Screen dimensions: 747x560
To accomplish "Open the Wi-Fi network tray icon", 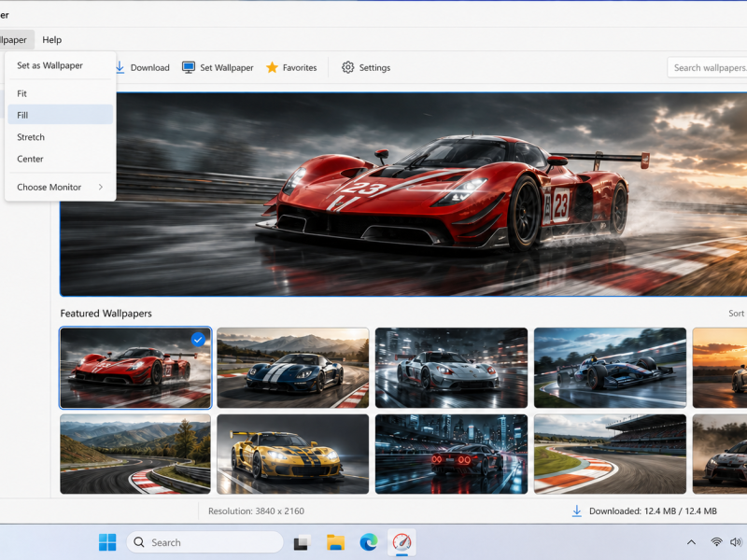I will pyautogui.click(x=716, y=542).
